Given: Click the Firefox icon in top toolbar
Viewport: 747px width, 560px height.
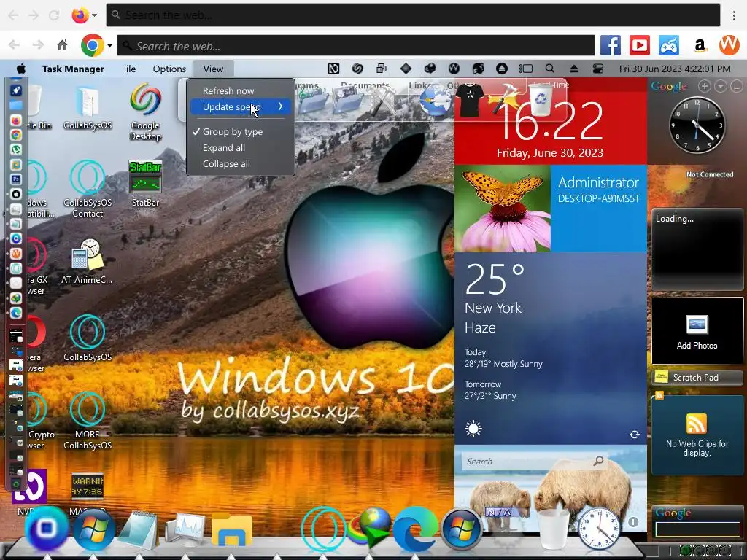Looking at the screenshot, I should click(80, 15).
